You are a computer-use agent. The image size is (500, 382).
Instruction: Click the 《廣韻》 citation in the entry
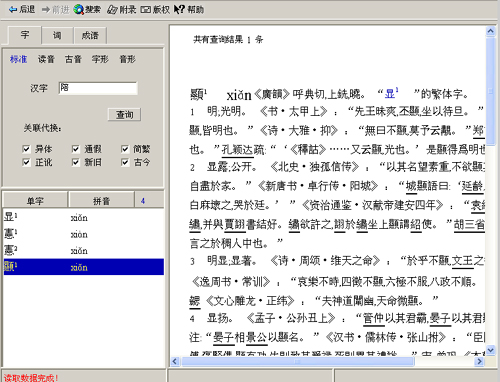272,94
